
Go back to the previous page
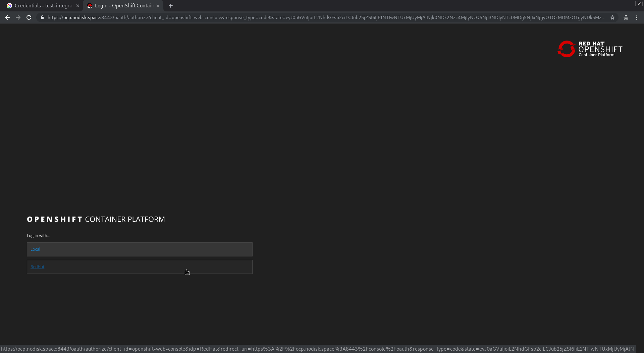click(x=7, y=17)
